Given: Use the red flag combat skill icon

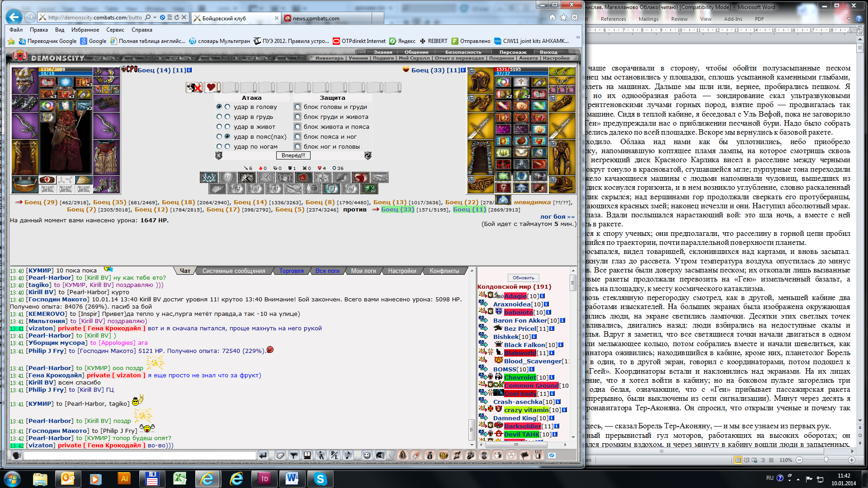Looking at the screenshot, I should coord(304,178).
